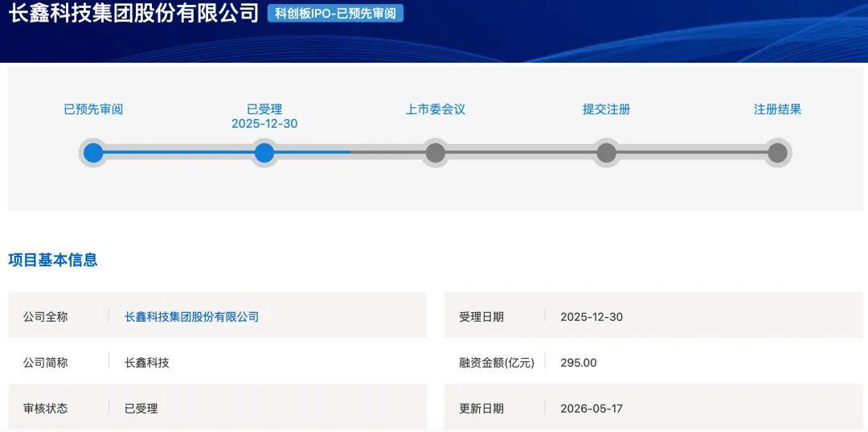This screenshot has width=868, height=432.
Task: Click the page title 长鑫科技集团股份有限公司 in header
Action: pyautogui.click(x=133, y=13)
